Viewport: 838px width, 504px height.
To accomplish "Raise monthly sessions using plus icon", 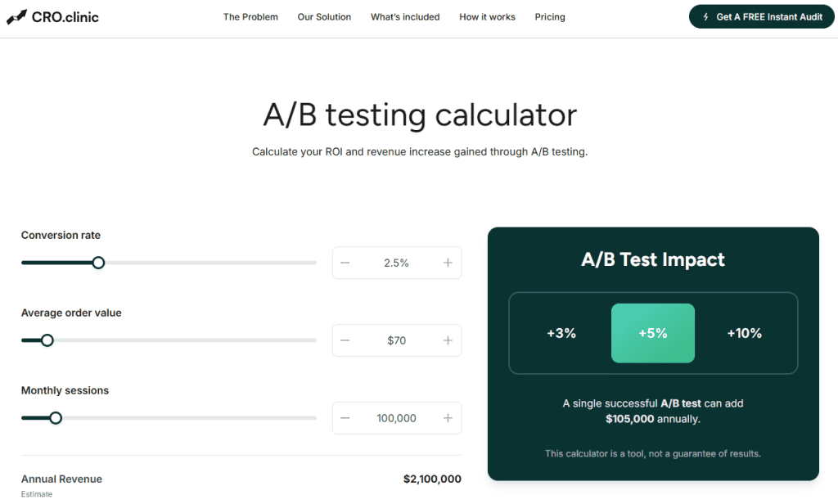I will [x=448, y=418].
